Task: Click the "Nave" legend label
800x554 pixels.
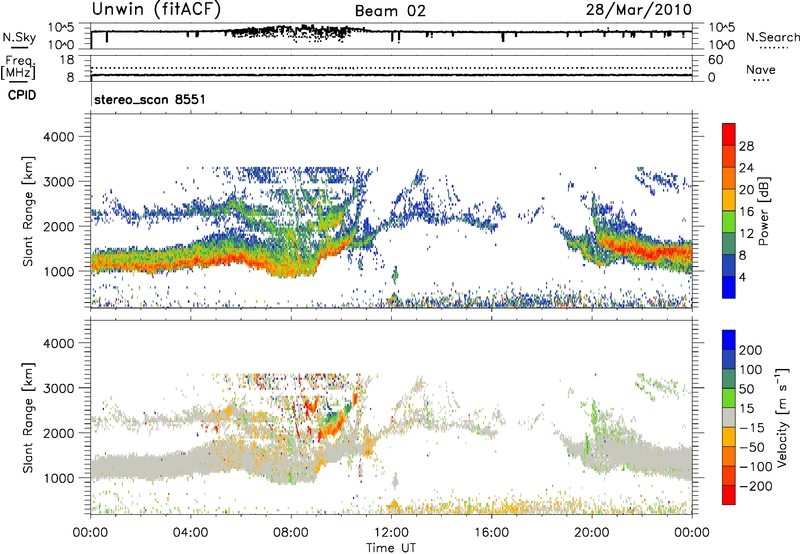Action: tap(761, 69)
